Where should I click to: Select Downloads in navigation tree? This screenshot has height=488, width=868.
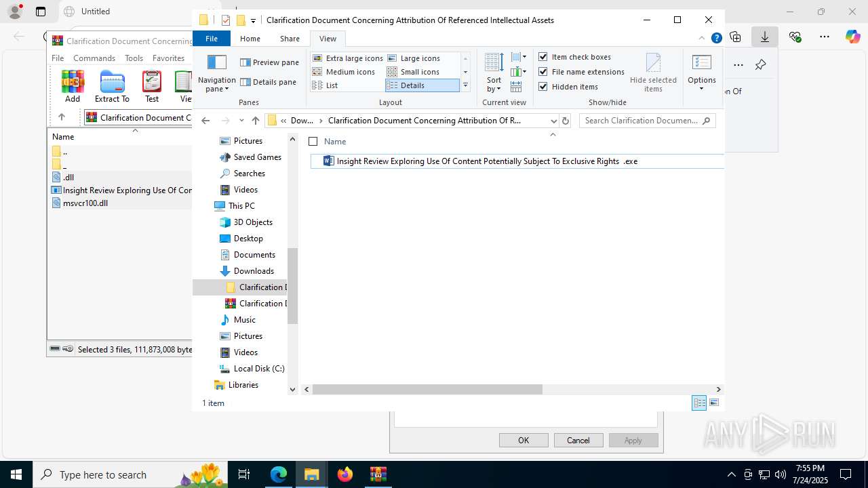point(247,271)
